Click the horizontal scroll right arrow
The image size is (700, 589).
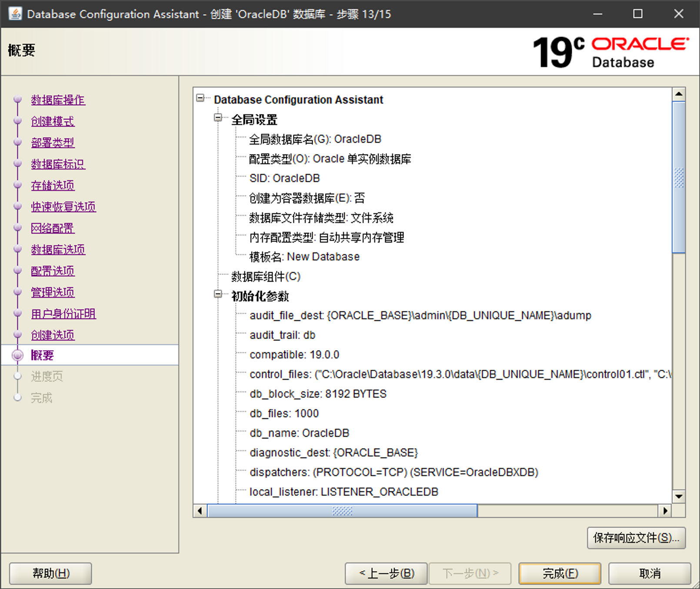tap(665, 511)
